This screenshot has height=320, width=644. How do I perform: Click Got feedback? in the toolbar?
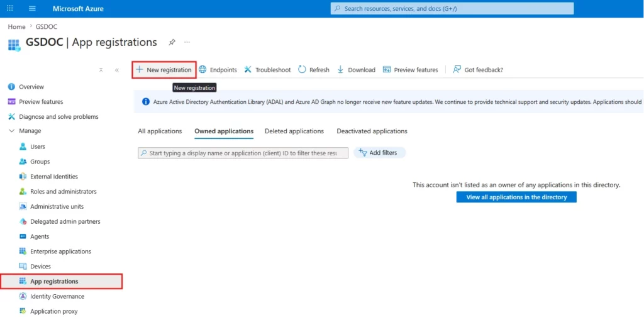click(x=478, y=70)
